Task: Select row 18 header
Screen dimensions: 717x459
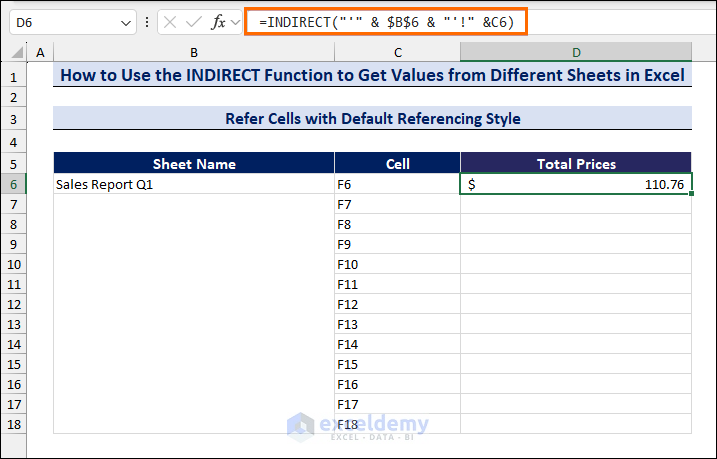Action: 15,424
